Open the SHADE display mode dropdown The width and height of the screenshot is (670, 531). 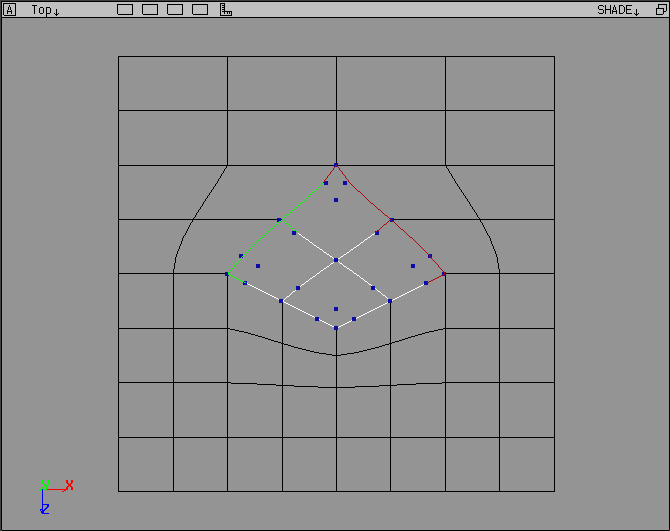[618, 10]
